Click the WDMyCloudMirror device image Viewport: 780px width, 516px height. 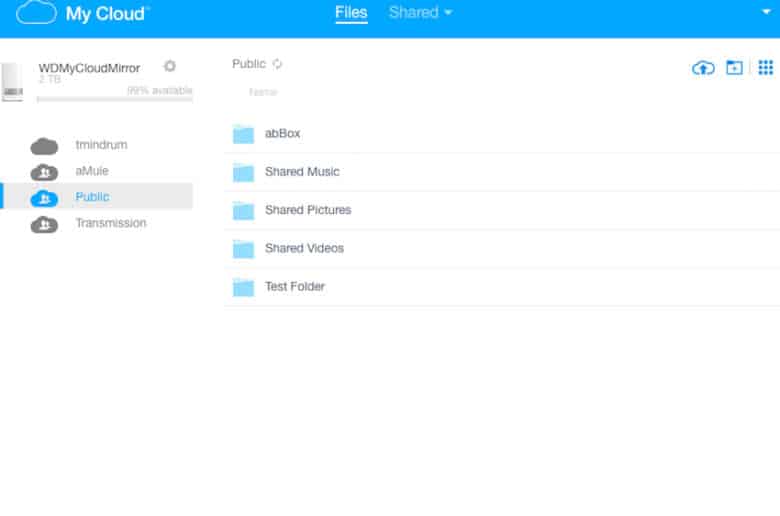(12, 82)
